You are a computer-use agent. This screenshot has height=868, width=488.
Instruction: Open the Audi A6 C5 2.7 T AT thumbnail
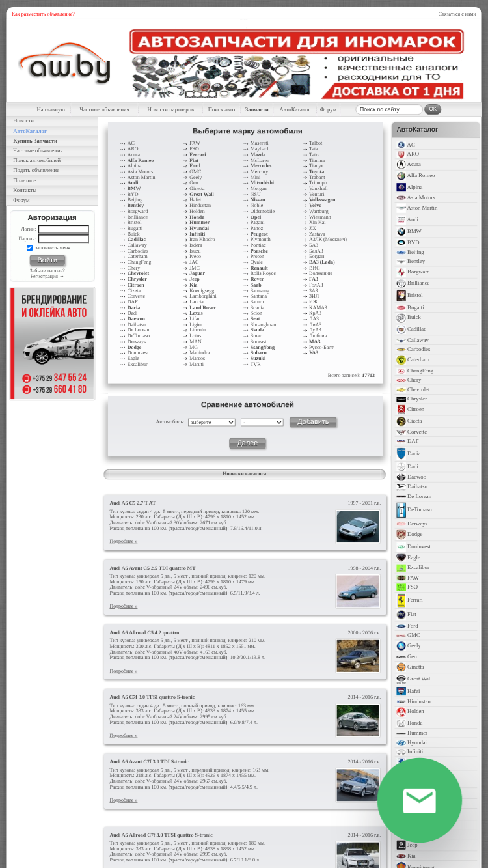tap(358, 527)
